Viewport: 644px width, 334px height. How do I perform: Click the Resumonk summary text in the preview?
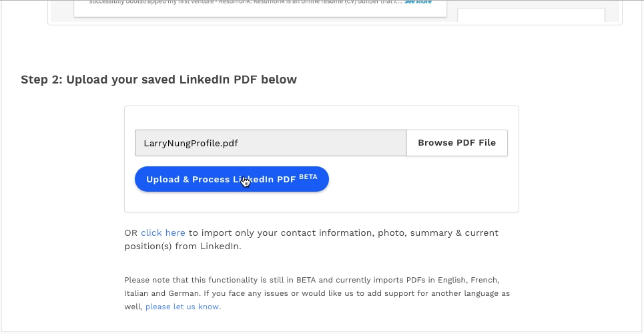246,2
